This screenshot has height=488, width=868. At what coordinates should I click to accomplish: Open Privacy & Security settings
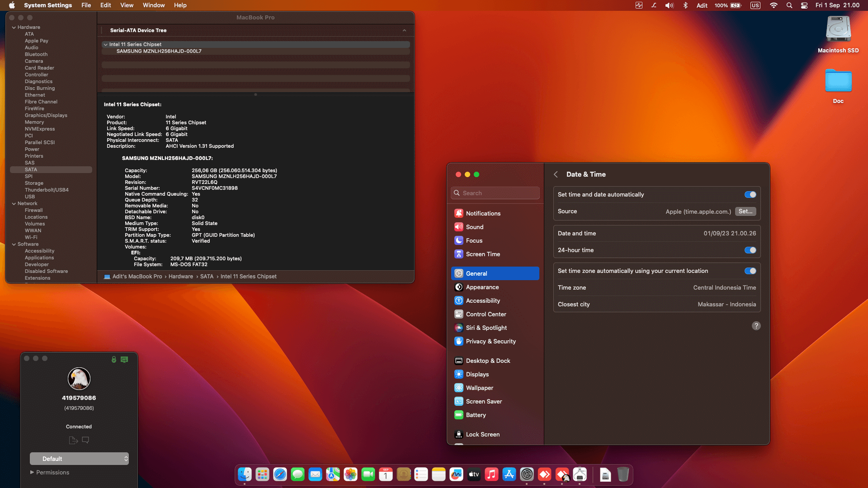tap(490, 341)
